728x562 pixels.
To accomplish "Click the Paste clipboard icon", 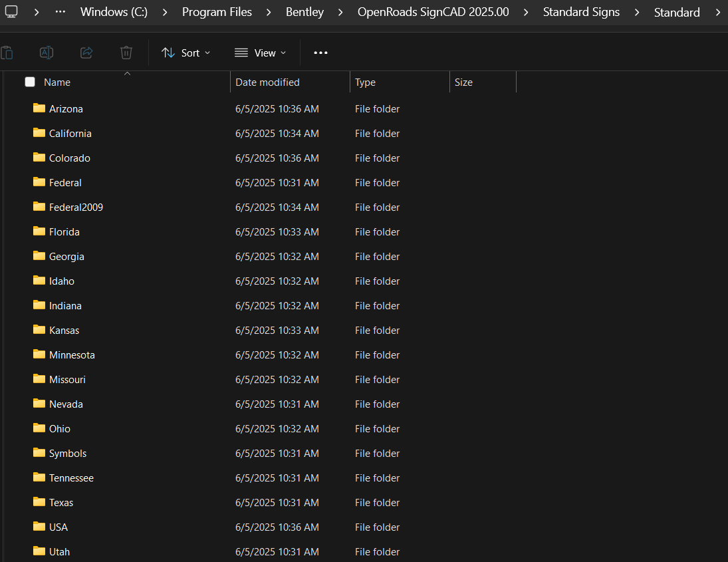I will tap(7, 53).
